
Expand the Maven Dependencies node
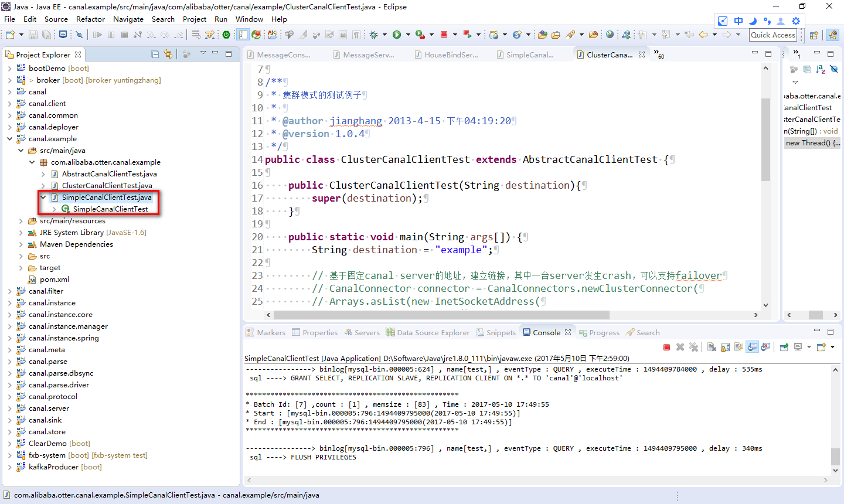21,244
